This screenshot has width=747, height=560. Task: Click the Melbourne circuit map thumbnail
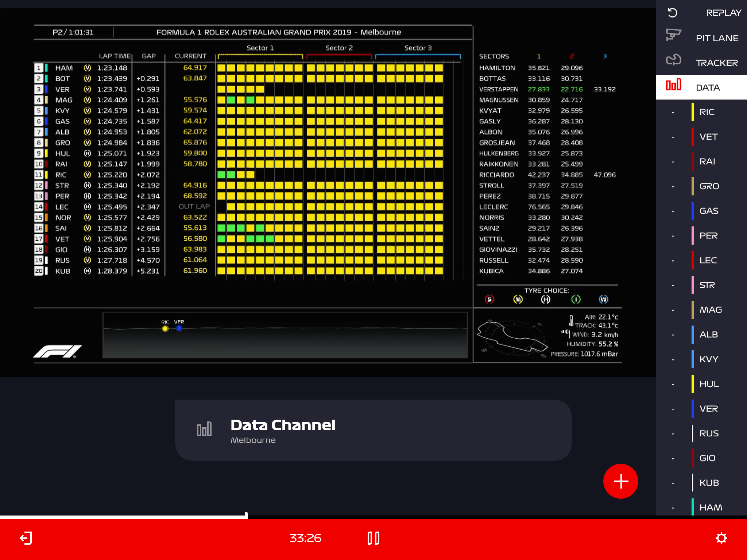click(x=512, y=338)
